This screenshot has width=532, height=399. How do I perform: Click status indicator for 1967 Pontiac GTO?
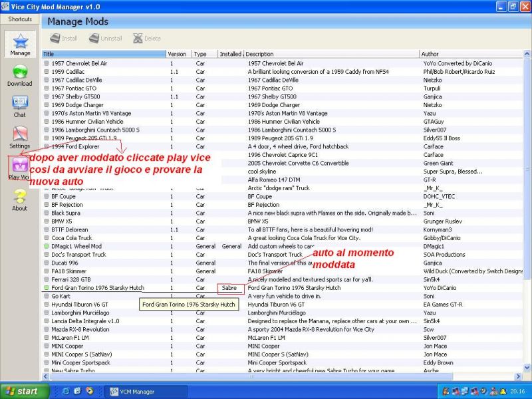coord(47,88)
